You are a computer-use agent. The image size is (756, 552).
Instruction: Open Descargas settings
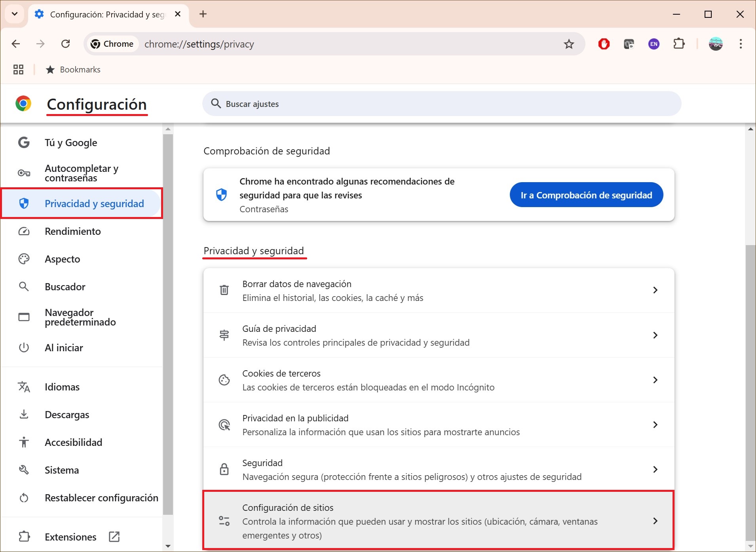81,415
